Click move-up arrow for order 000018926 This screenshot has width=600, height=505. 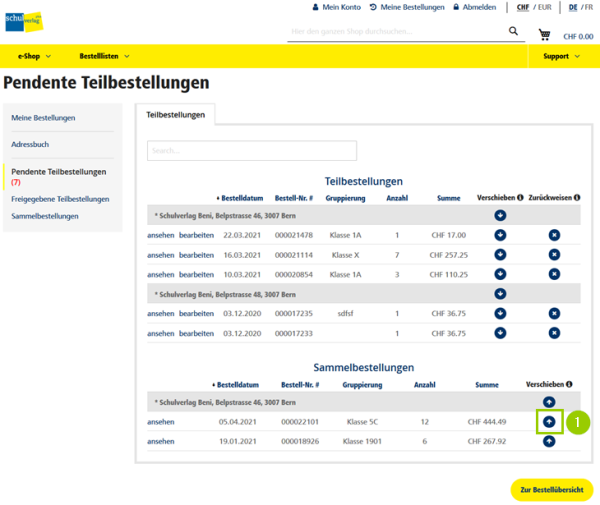549,441
